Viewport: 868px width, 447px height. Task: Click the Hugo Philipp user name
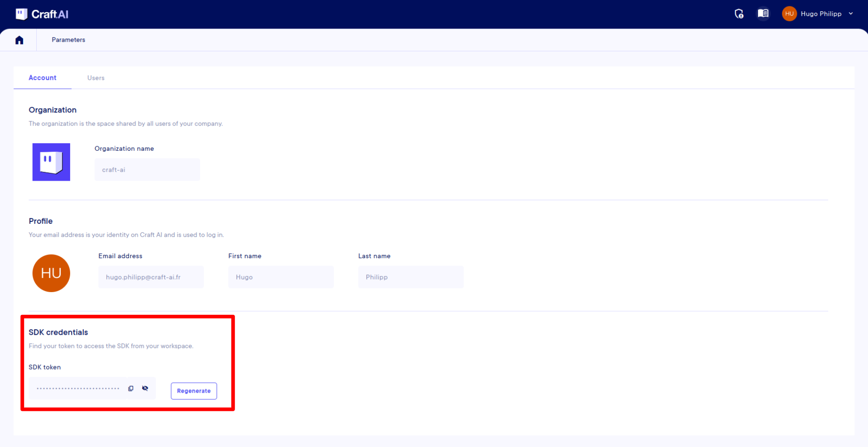pyautogui.click(x=821, y=14)
